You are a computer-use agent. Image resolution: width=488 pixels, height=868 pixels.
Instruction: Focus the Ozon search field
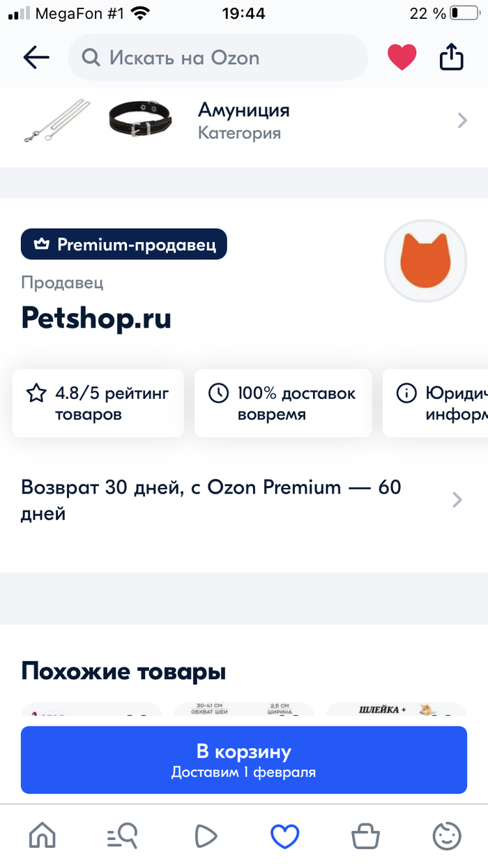click(218, 57)
